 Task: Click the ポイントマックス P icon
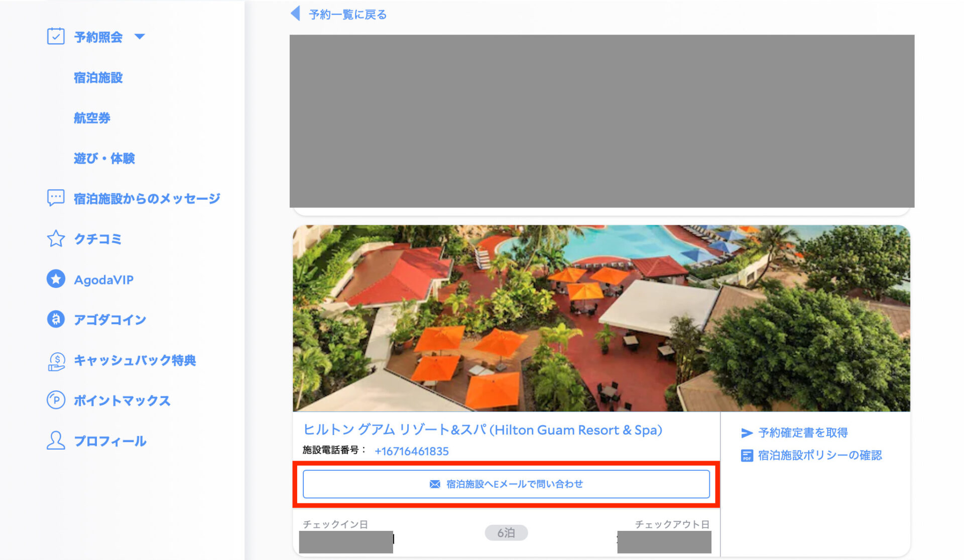pyautogui.click(x=56, y=400)
